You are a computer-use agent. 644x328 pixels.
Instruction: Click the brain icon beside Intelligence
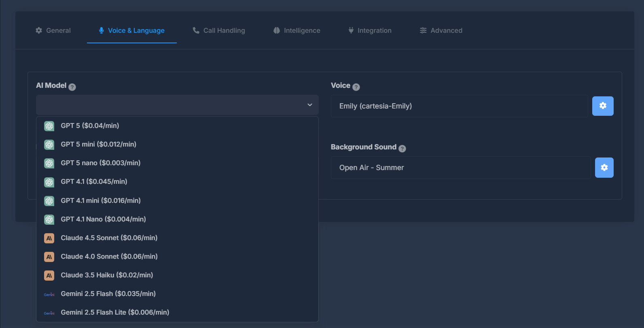point(277,30)
